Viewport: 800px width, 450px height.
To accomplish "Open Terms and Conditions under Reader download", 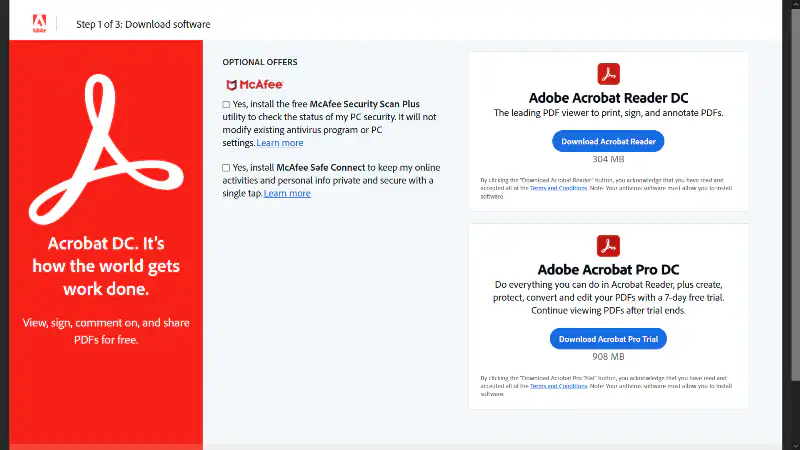I will pos(558,188).
